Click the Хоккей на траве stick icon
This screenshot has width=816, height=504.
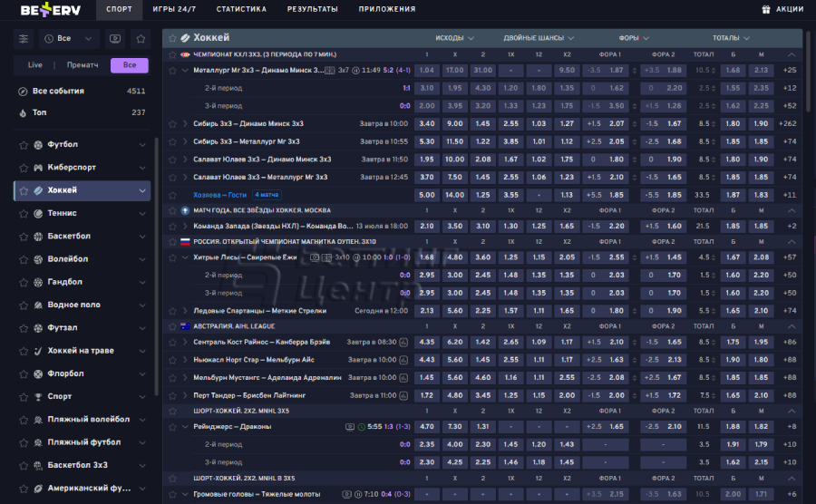pos(38,351)
